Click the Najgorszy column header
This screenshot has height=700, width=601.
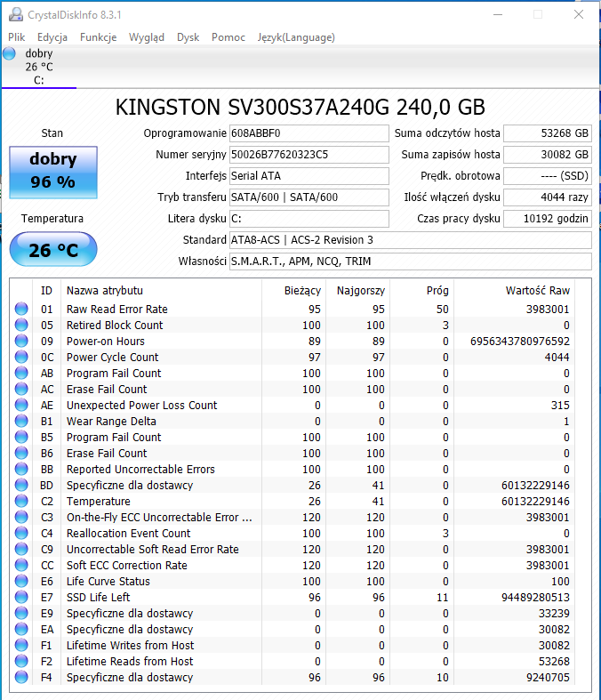click(357, 291)
